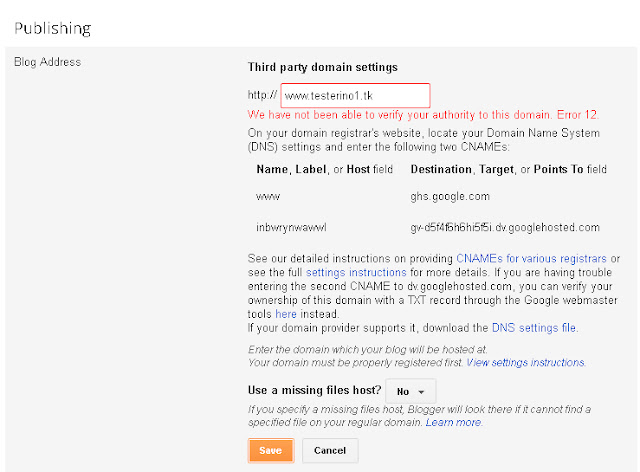This screenshot has height=472, width=640.
Task: Open 'CNAMEs for various registrars' link
Action: tap(531, 258)
